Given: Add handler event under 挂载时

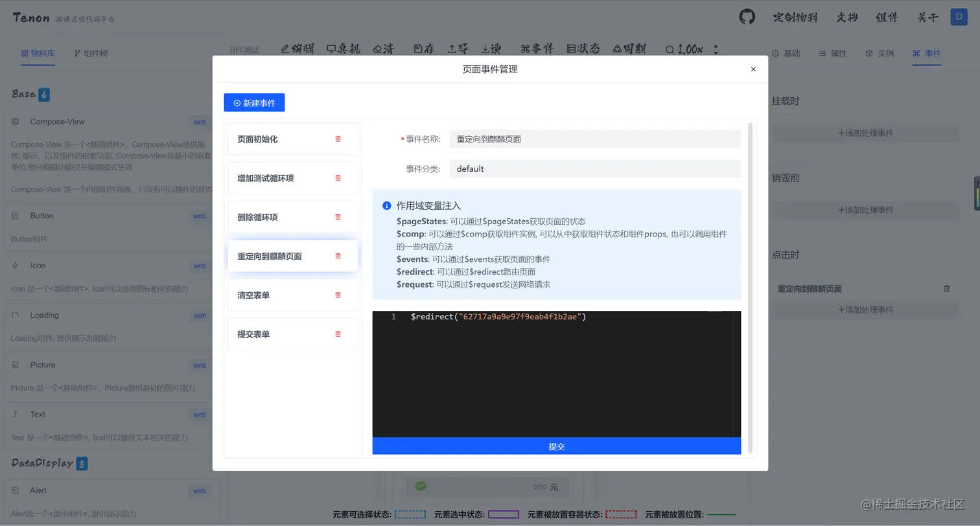Looking at the screenshot, I should (x=865, y=133).
